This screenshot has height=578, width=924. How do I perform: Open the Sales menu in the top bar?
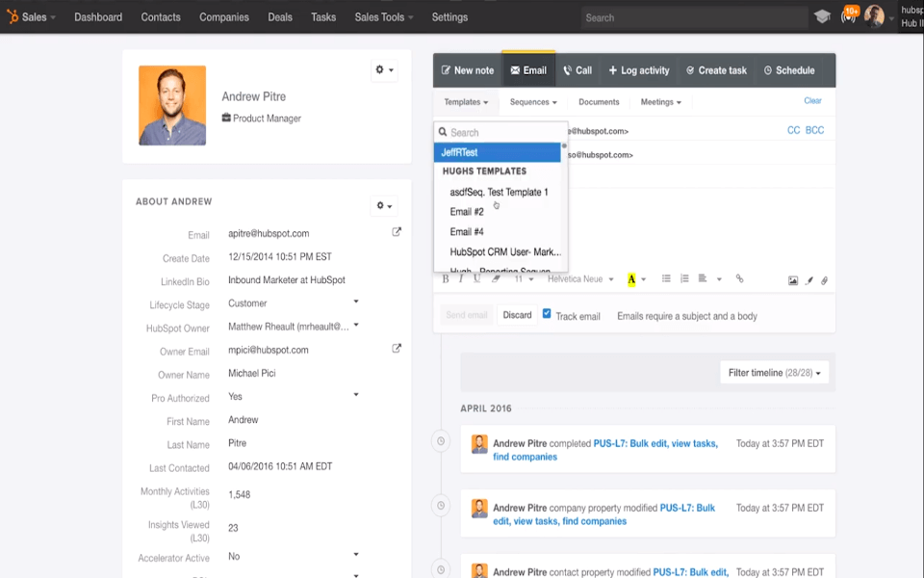pos(38,17)
